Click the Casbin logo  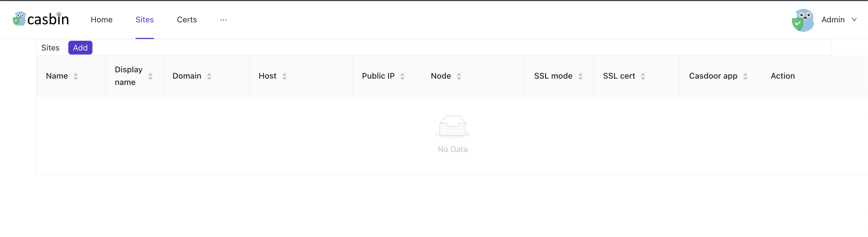[41, 19]
